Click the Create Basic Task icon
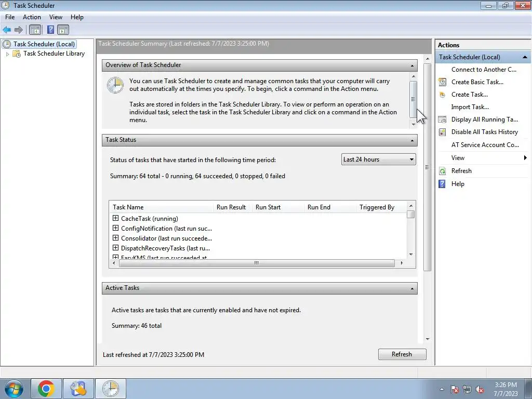 pos(443,82)
